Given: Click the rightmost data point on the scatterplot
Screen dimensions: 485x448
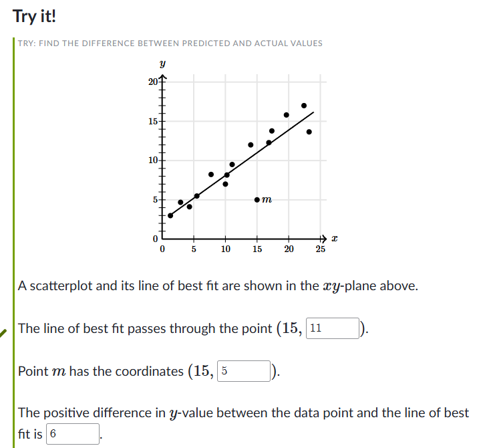Looking at the screenshot, I should [x=309, y=132].
